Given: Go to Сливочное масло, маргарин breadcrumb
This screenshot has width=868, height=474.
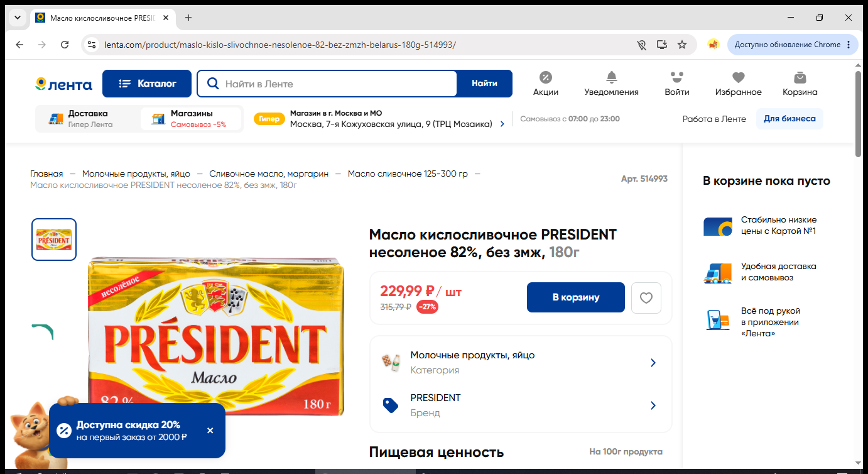Looking at the screenshot, I should [269, 174].
